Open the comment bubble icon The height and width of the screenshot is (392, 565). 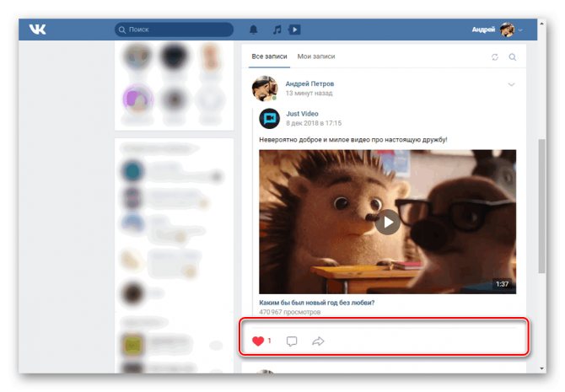292,341
